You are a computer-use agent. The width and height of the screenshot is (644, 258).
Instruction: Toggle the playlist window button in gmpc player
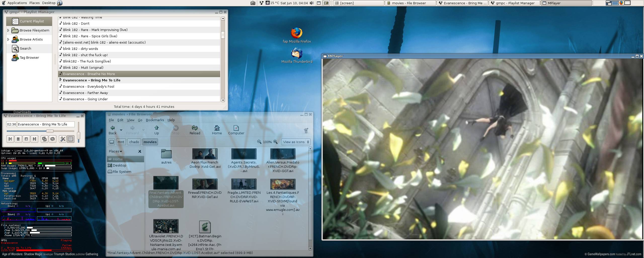[x=71, y=139]
